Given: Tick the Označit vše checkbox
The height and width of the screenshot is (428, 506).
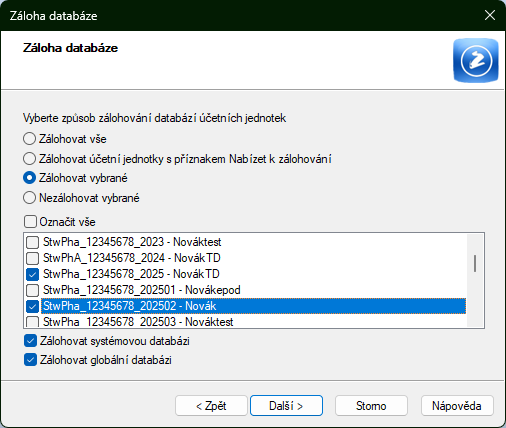Looking at the screenshot, I should pyautogui.click(x=30, y=222).
